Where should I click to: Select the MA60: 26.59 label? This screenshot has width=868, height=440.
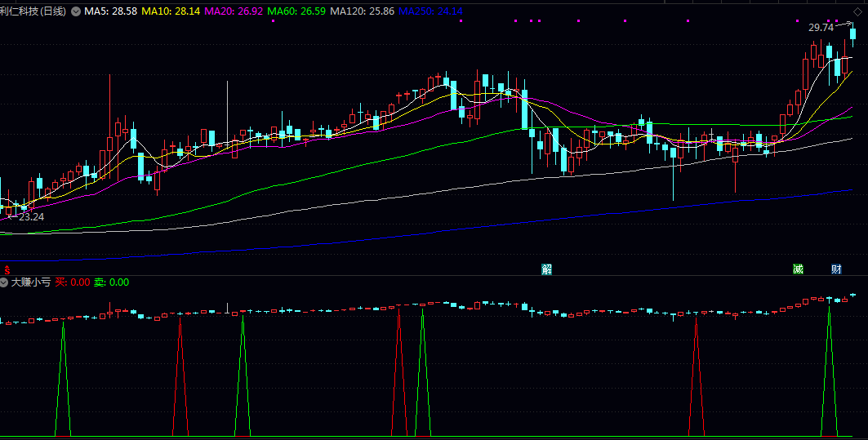(x=296, y=11)
